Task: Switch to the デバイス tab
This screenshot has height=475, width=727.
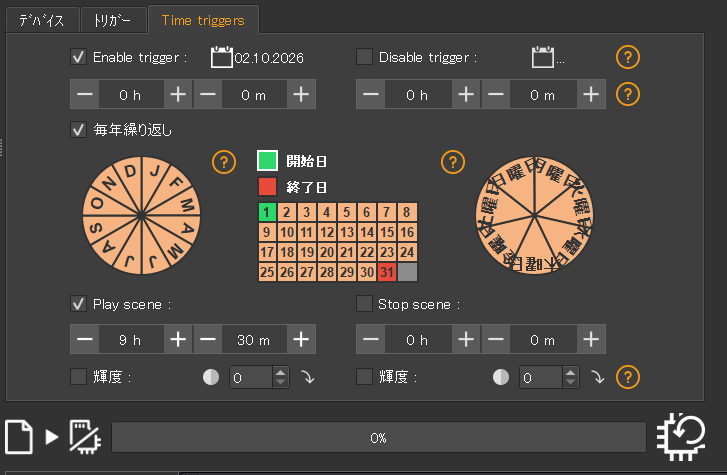Action: (41, 19)
